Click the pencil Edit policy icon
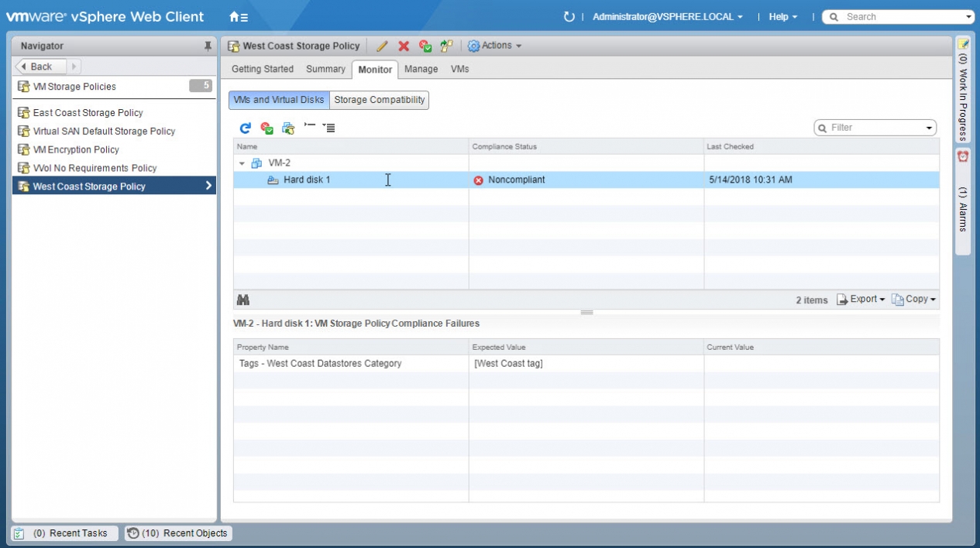980x548 pixels. pyautogui.click(x=382, y=46)
